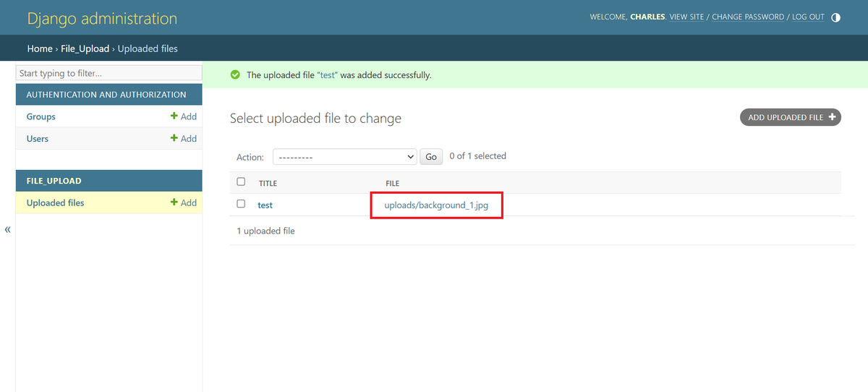Screen dimensions: 868x392
Task: Go to Home in the breadcrumb
Action: click(x=40, y=48)
